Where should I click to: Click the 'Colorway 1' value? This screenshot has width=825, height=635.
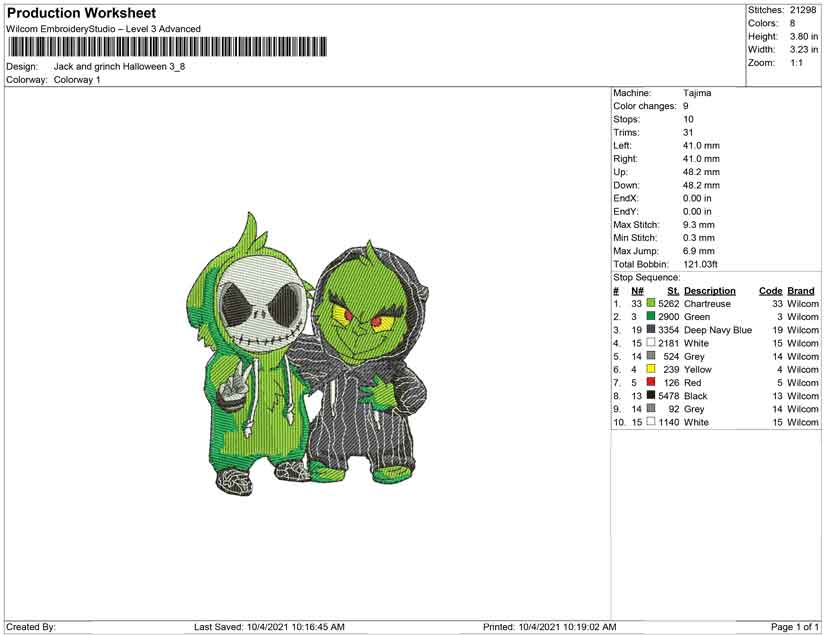[x=77, y=80]
